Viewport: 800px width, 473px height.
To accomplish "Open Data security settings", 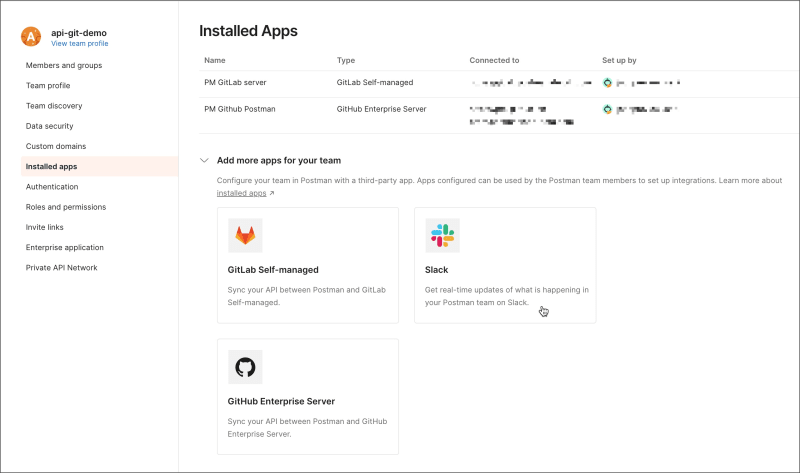I will pyautogui.click(x=49, y=126).
